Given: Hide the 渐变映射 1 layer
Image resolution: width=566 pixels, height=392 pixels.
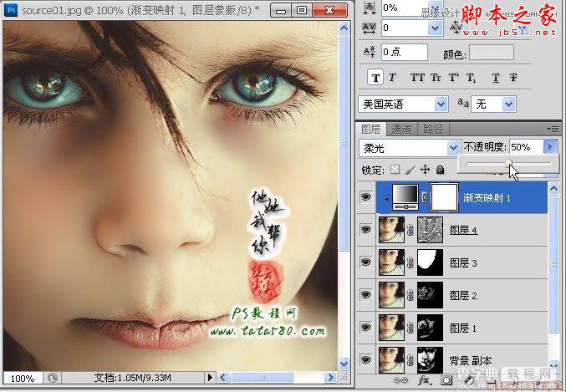Looking at the screenshot, I should (x=366, y=197).
